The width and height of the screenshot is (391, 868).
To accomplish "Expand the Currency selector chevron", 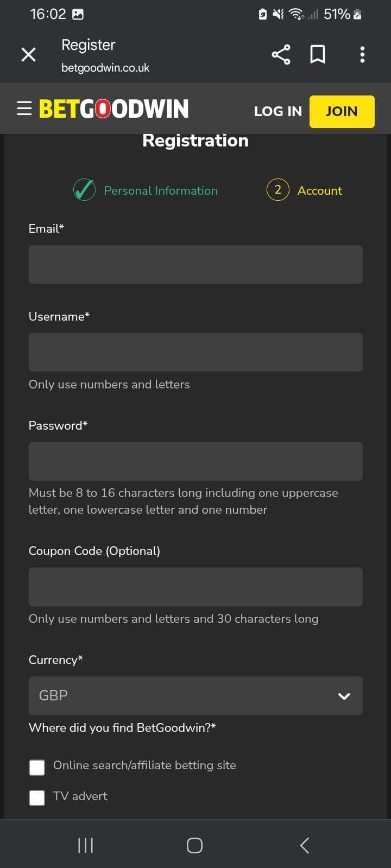I will point(344,696).
